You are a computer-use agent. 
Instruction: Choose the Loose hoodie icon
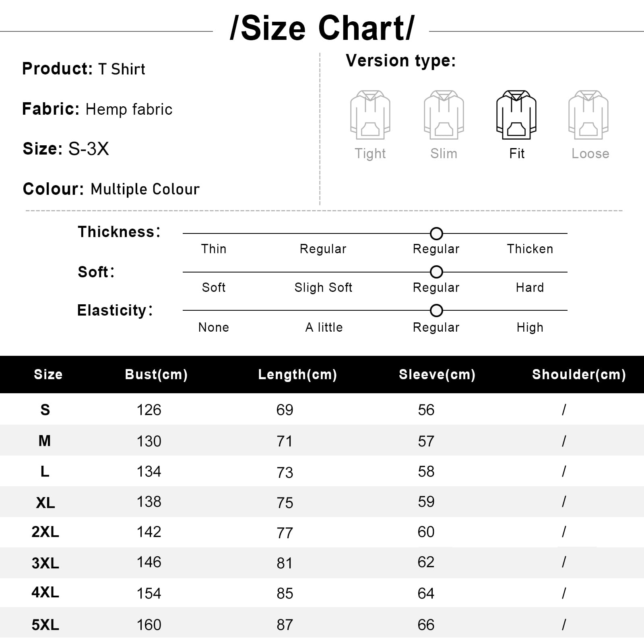click(x=588, y=115)
